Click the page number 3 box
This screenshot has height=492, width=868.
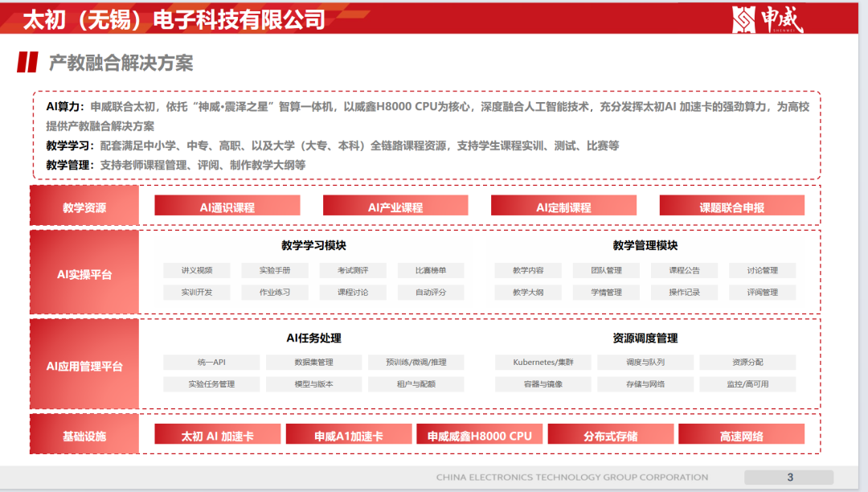(789, 477)
